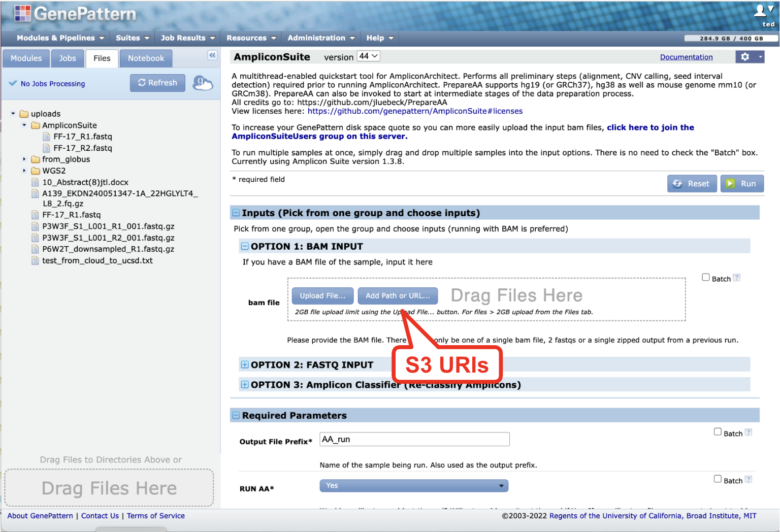Collapse the left panel with double-arrow icon
780x532 pixels.
pyautogui.click(x=212, y=55)
